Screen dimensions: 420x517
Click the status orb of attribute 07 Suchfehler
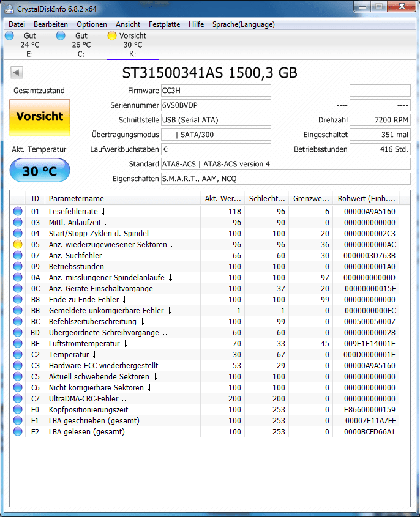tap(18, 255)
